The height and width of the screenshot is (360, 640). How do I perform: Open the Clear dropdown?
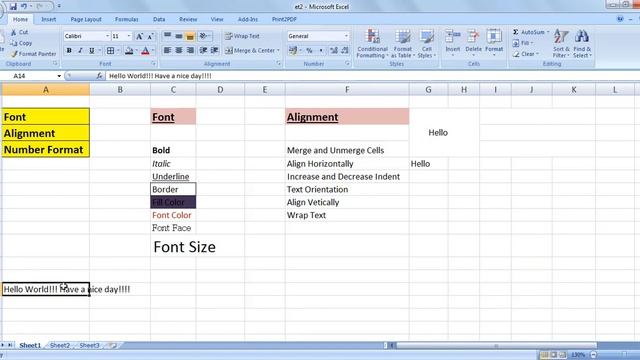526,53
